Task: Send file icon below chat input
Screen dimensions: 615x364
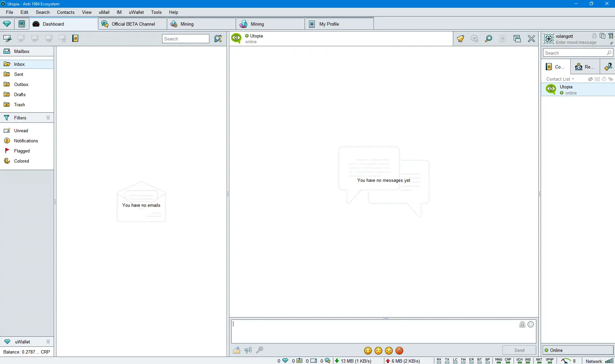Action: pos(236,350)
